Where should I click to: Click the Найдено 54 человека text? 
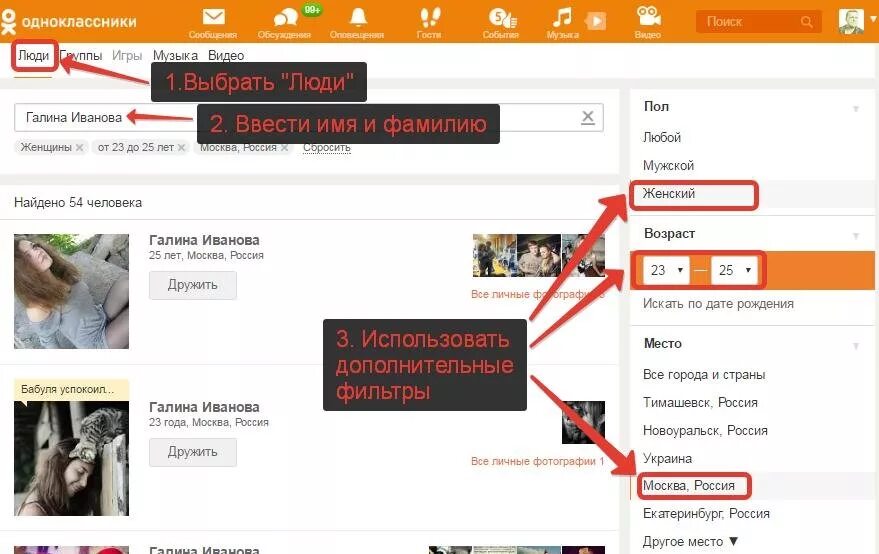point(78,202)
